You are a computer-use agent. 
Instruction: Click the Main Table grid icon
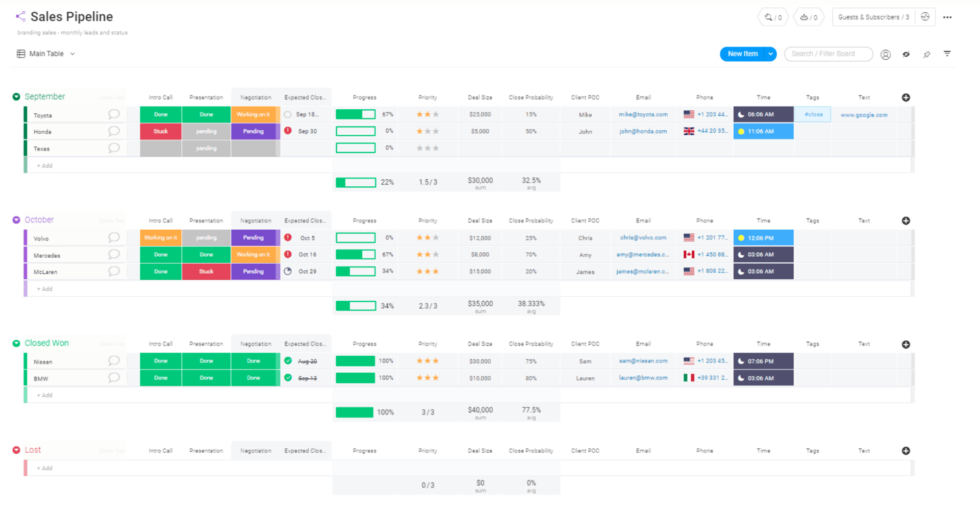[x=21, y=54]
